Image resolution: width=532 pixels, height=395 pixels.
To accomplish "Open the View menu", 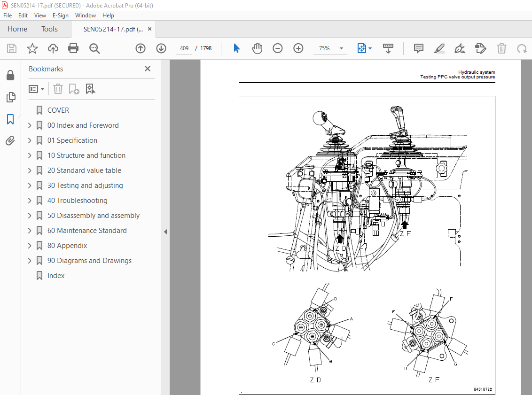I will tap(40, 15).
